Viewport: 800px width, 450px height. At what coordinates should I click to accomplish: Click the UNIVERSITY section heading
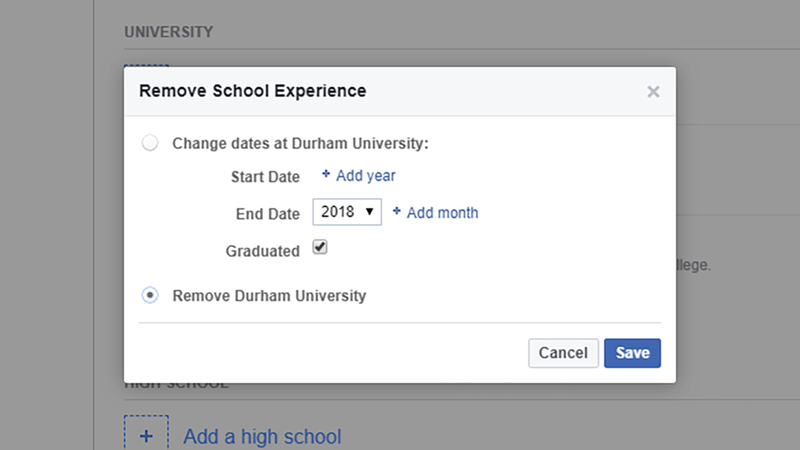(x=169, y=32)
